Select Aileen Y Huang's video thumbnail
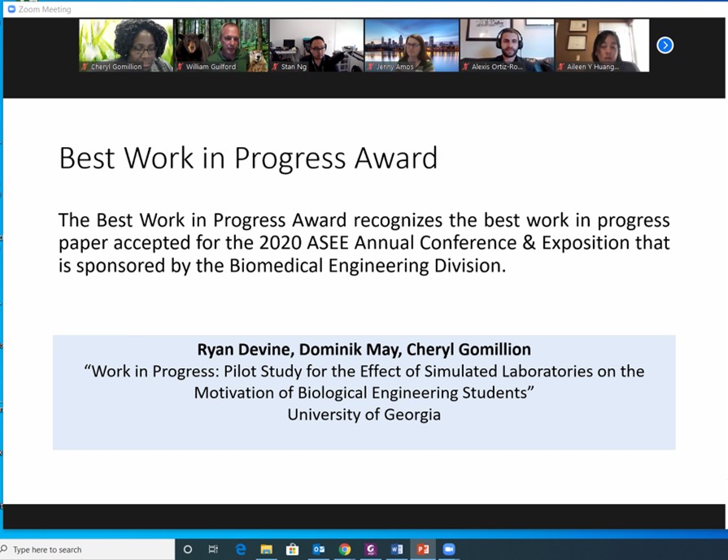Image resolution: width=728 pixels, height=560 pixels. point(602,46)
